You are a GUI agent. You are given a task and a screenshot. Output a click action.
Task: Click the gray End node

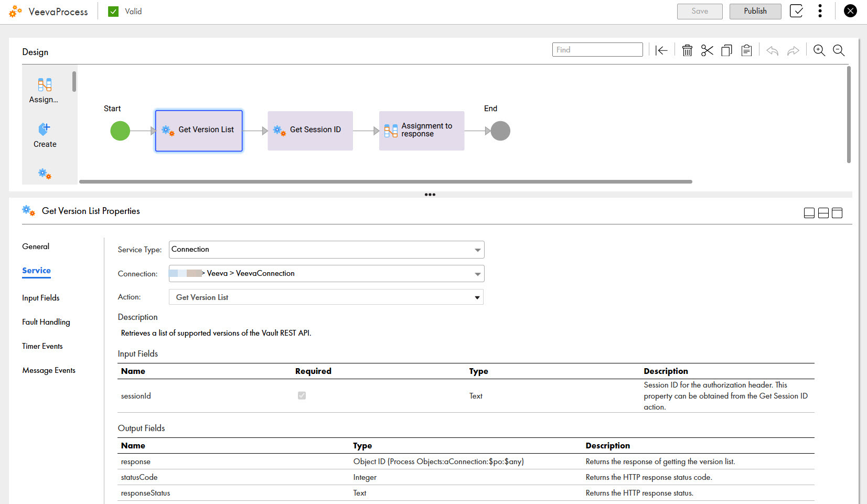tap(500, 131)
